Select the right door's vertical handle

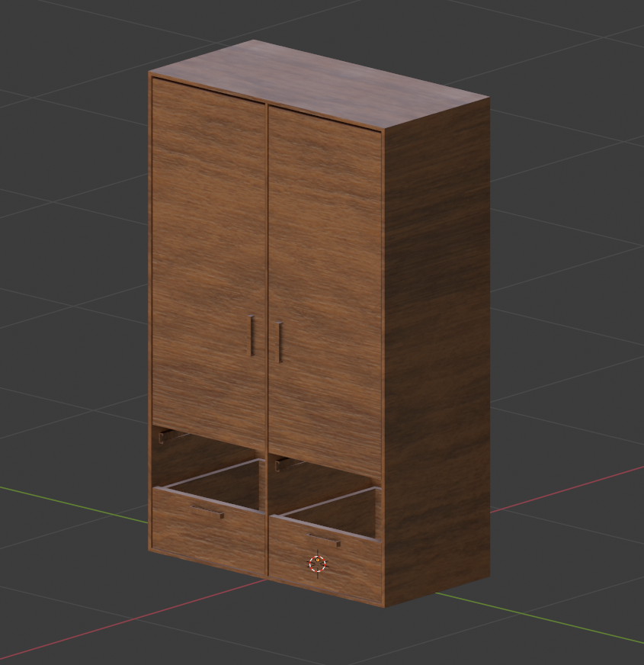pos(279,342)
